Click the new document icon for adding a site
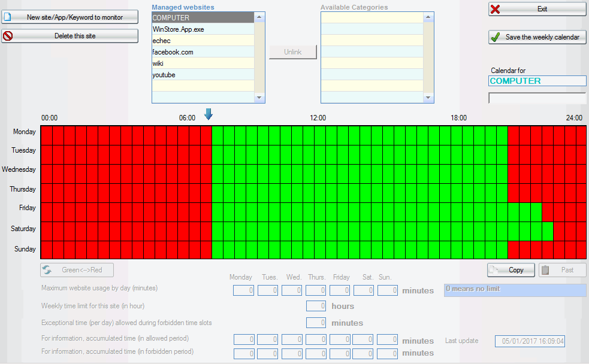Image resolution: width=589 pixels, height=364 pixels. [8, 17]
